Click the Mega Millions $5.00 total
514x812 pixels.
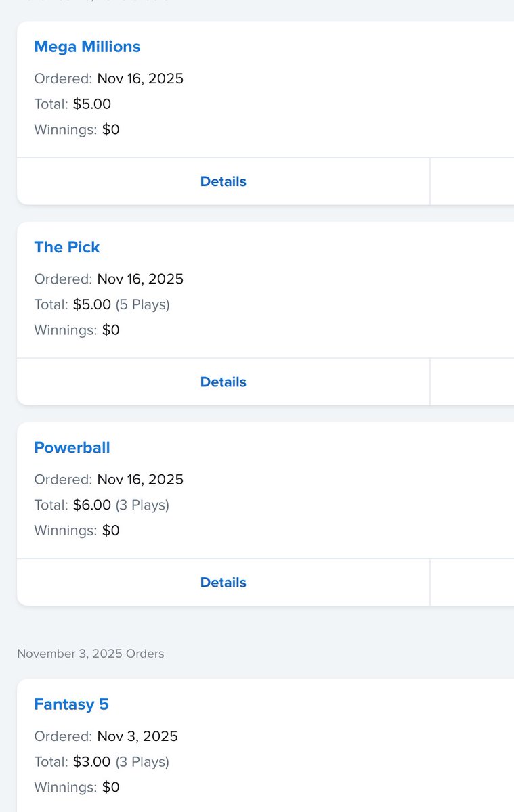click(x=91, y=104)
